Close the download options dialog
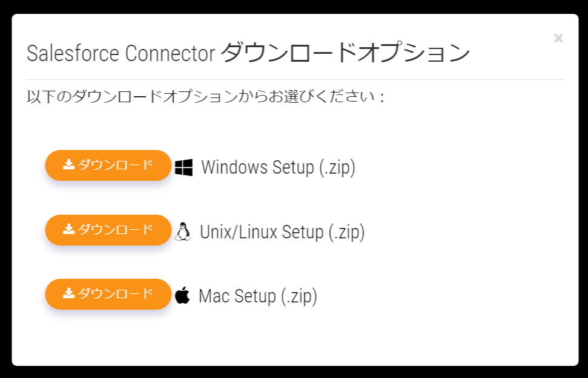The width and height of the screenshot is (588, 378). (558, 39)
